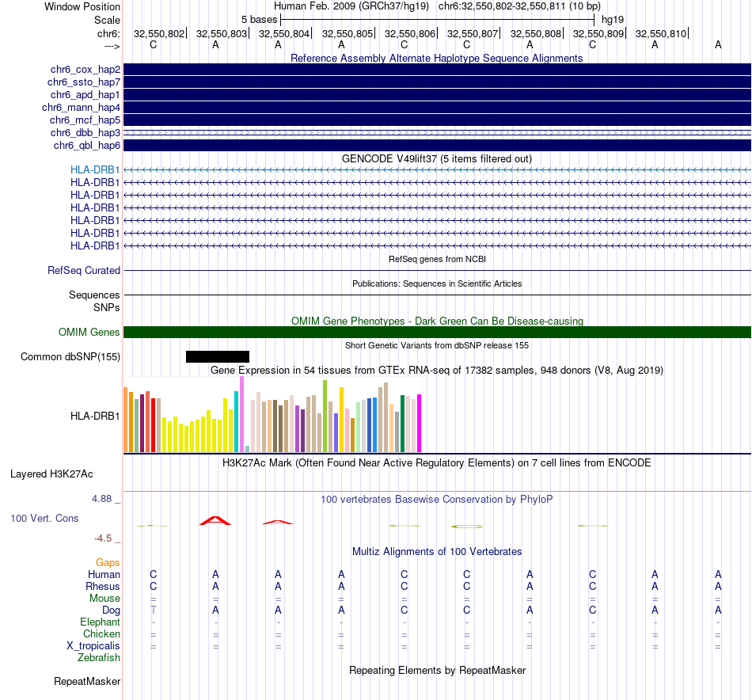This screenshot has height=700, width=752.
Task: Click position label 32,550,802
Action: coord(159,33)
